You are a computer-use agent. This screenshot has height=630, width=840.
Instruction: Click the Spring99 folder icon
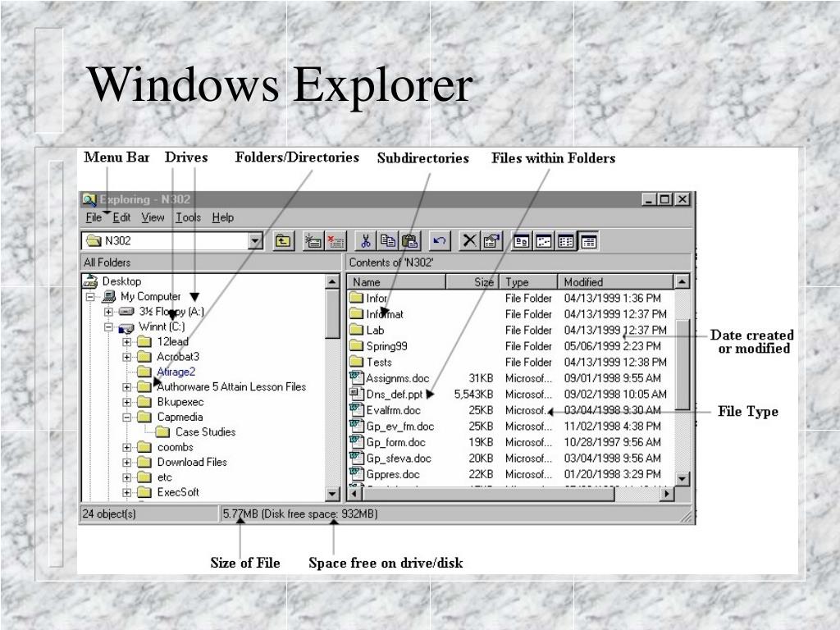(356, 346)
